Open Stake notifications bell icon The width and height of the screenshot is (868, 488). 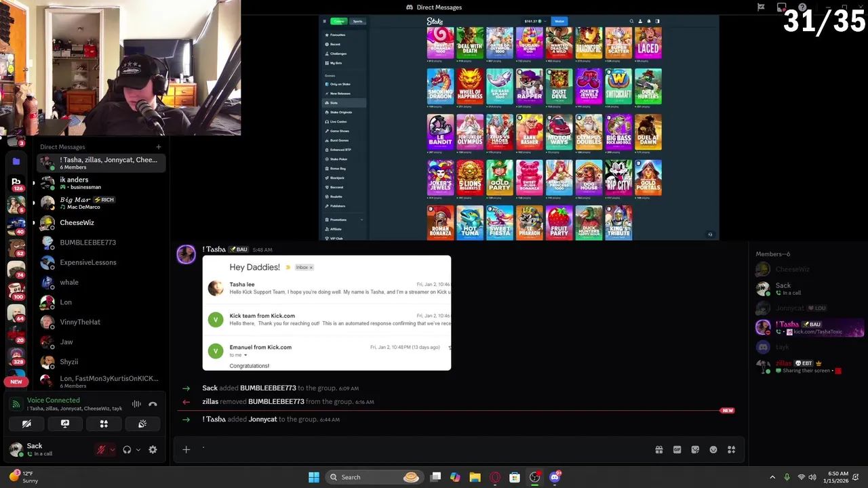pos(649,21)
